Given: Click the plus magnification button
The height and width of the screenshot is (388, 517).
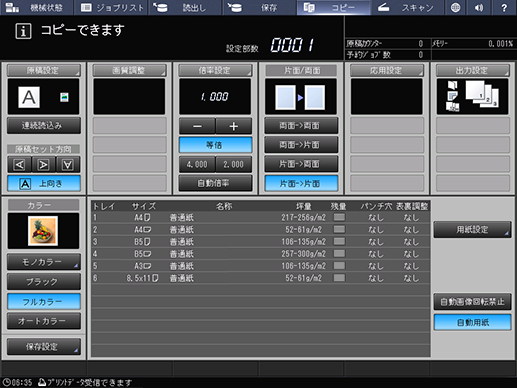Looking at the screenshot, I should coord(234,126).
